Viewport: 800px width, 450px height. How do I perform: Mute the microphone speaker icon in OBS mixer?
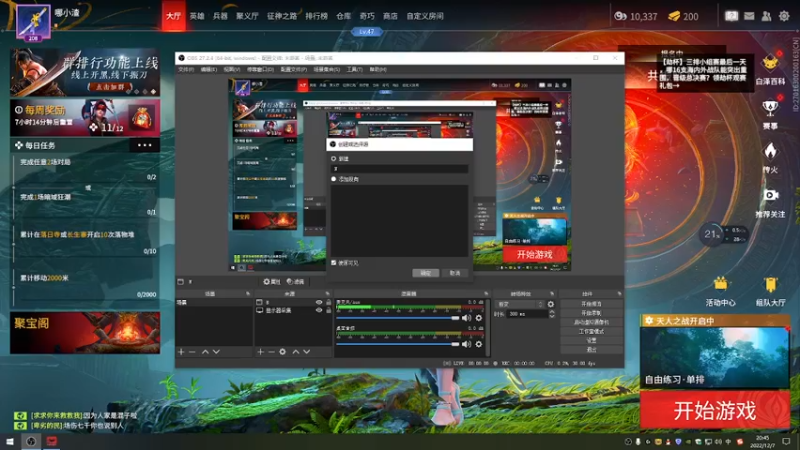[x=466, y=318]
